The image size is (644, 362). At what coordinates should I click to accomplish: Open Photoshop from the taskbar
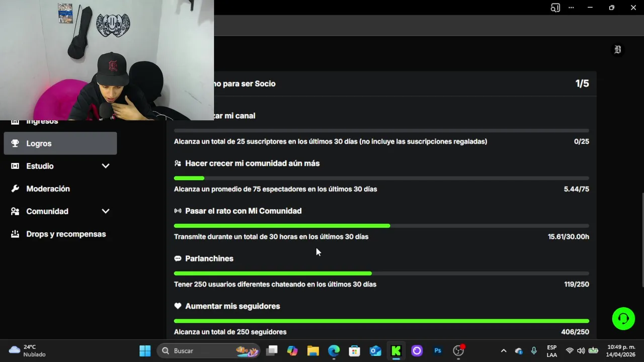point(438,350)
